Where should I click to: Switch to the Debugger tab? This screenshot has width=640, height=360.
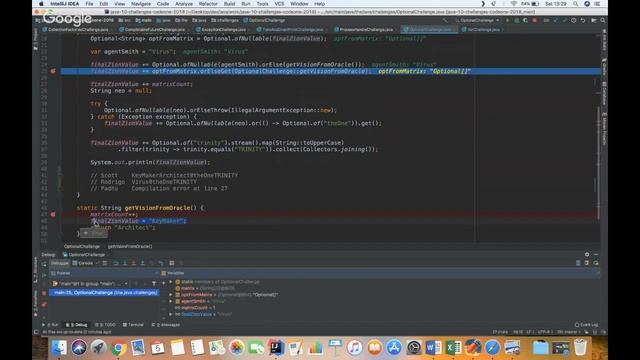pos(60,263)
